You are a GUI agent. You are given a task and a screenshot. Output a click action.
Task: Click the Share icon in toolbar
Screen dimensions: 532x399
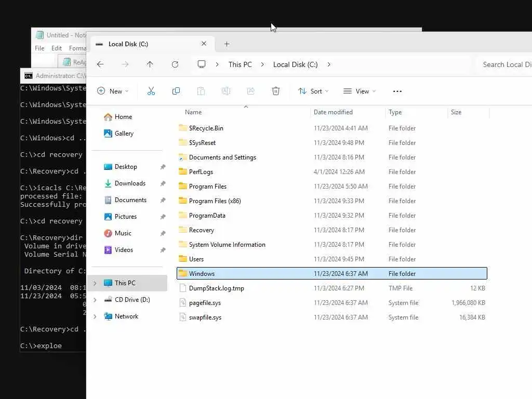(251, 91)
